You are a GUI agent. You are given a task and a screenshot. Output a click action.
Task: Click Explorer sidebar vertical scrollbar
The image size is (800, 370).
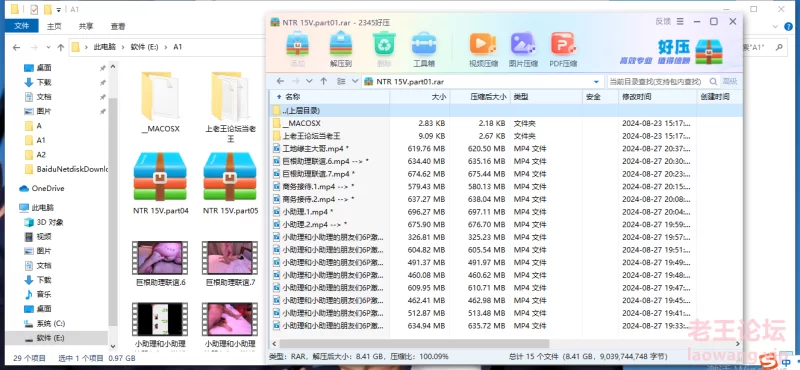[113, 211]
